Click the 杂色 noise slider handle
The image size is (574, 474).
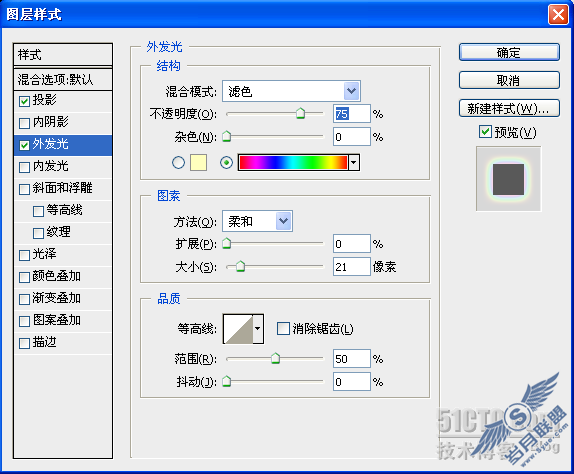[x=227, y=136]
